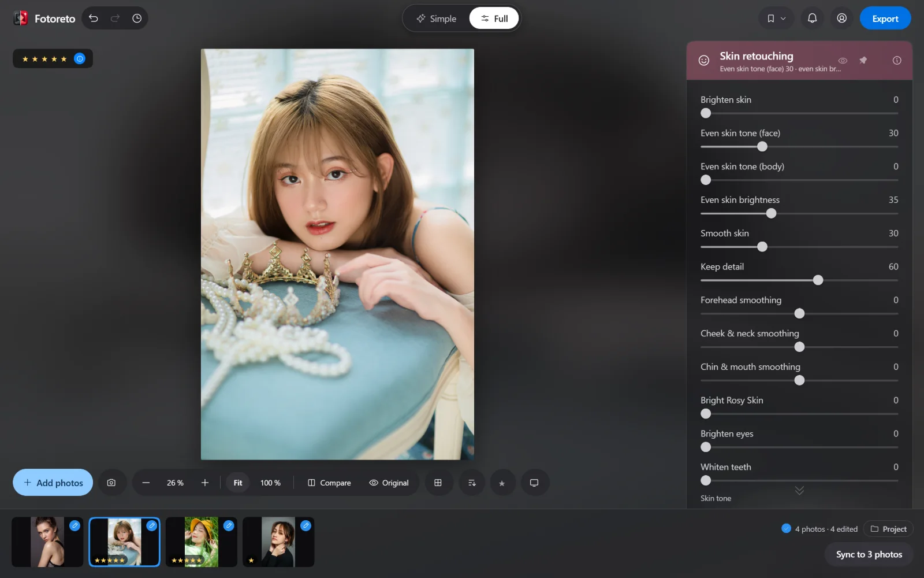Click the info icon beside star rating
Image resolution: width=924 pixels, height=578 pixels.
[x=80, y=58]
